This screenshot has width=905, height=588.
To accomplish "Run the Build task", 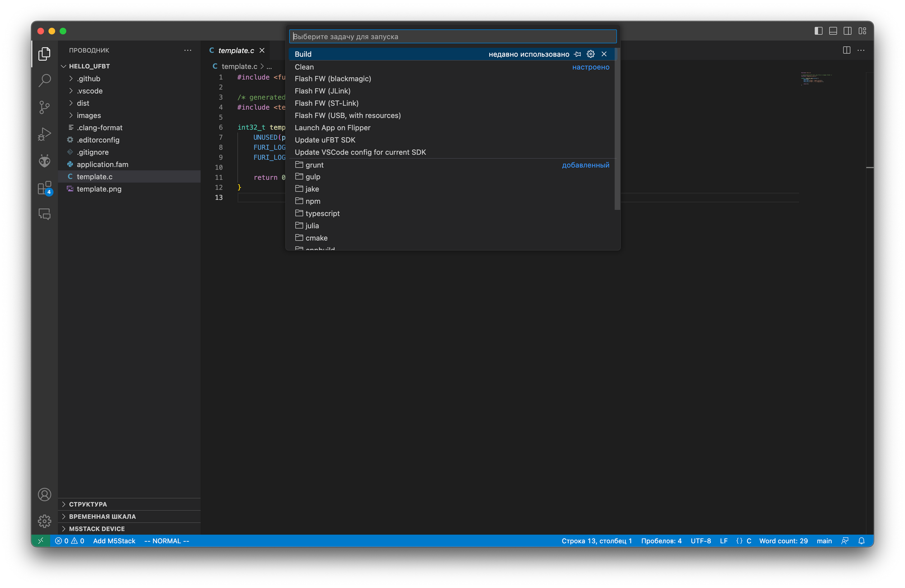I will click(x=452, y=54).
